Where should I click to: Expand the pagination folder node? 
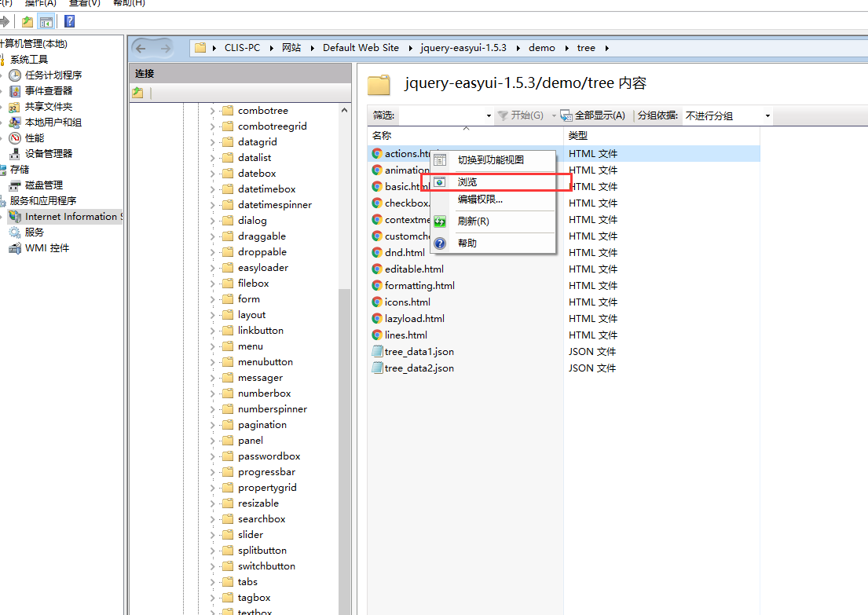[213, 425]
